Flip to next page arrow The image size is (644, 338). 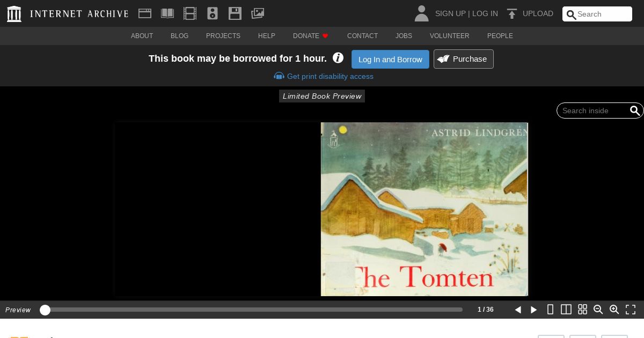(534, 310)
